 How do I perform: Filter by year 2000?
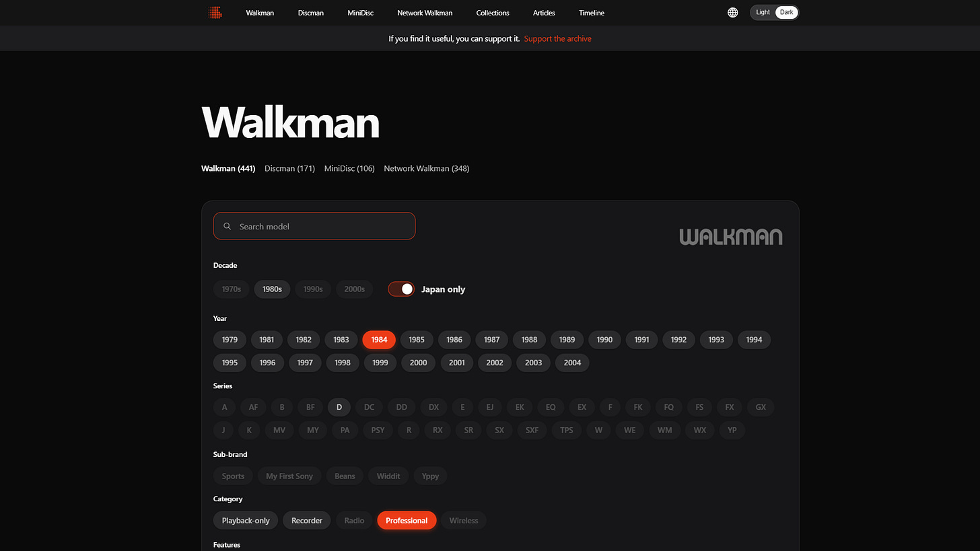(418, 363)
